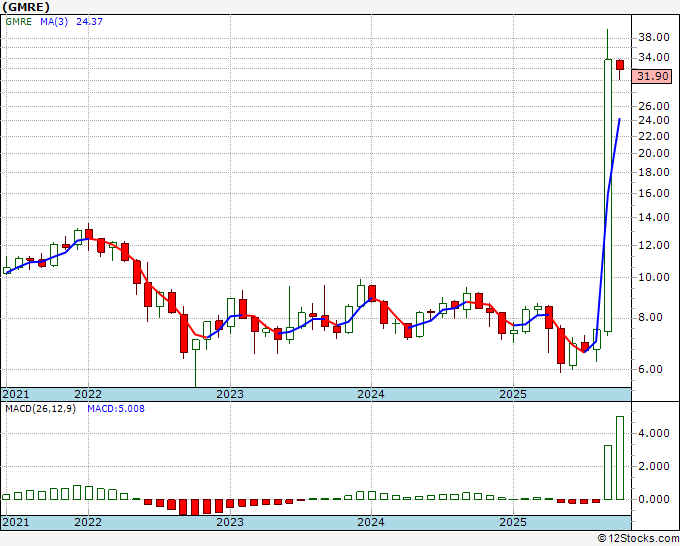The image size is (680, 546).
Task: Click the (GMRE) ticker title
Action: point(26,7)
